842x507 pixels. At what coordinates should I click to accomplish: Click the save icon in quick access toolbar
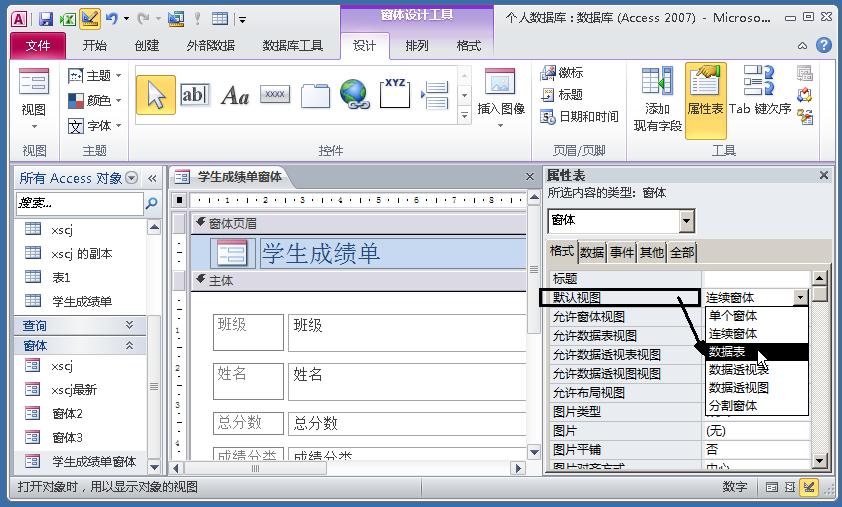[46, 18]
